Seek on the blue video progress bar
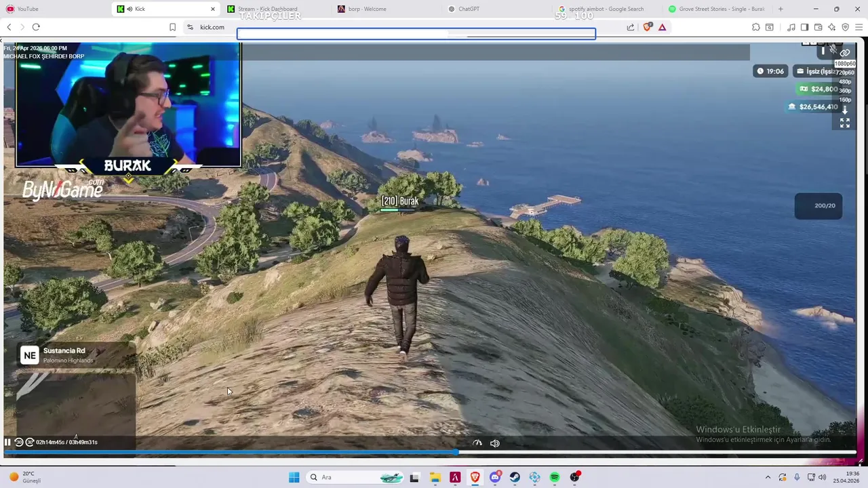Viewport: 868px width, 488px height. (x=430, y=451)
